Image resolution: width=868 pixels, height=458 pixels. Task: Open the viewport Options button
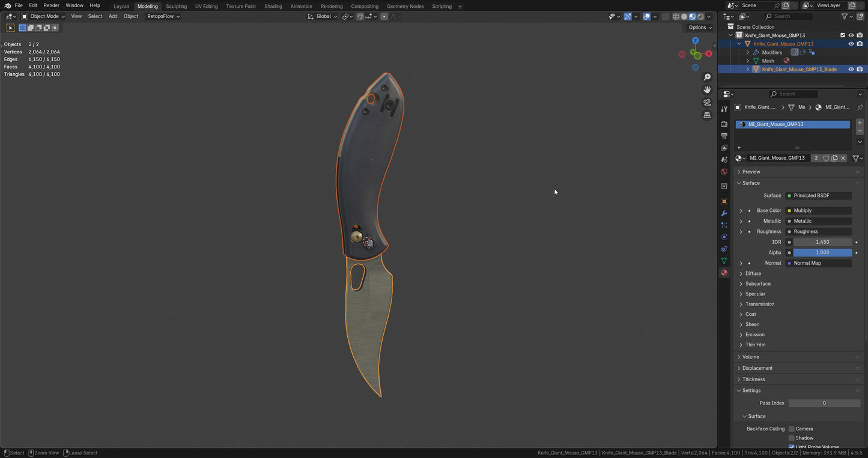[697, 27]
